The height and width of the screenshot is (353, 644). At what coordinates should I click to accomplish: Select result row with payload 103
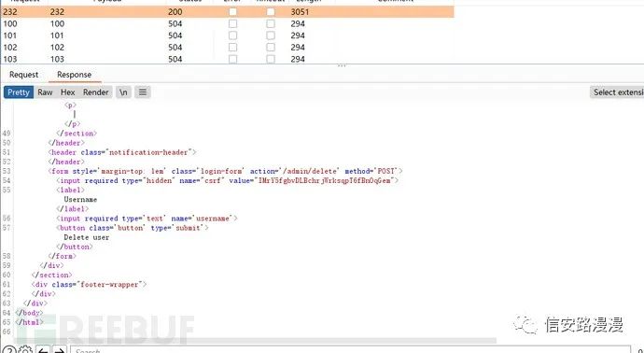pos(227,59)
